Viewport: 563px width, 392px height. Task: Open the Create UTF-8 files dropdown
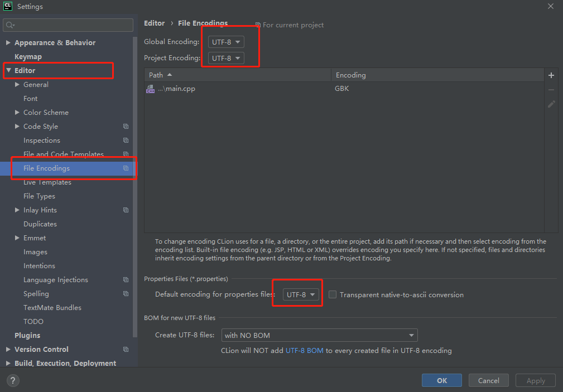pyautogui.click(x=320, y=335)
